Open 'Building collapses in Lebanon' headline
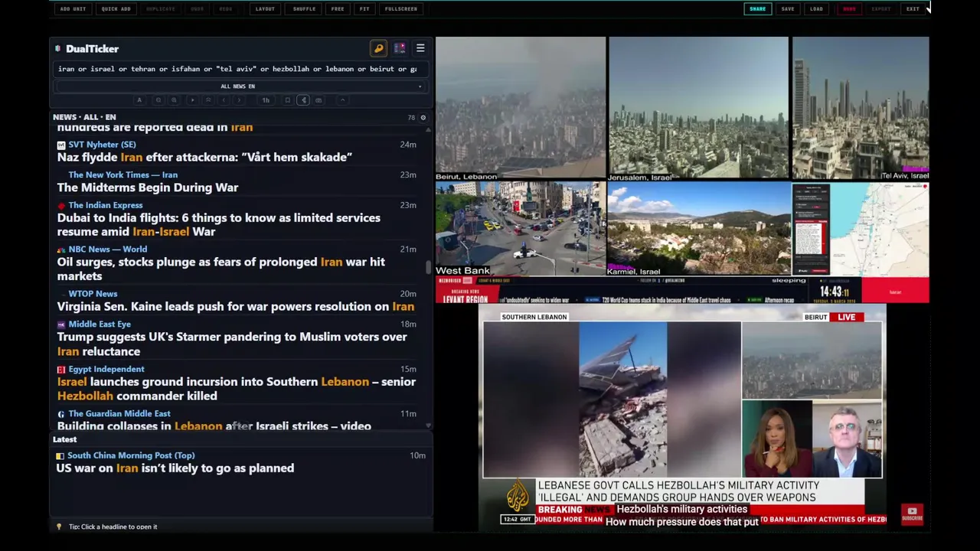Image resolution: width=980 pixels, height=551 pixels. pos(214,426)
